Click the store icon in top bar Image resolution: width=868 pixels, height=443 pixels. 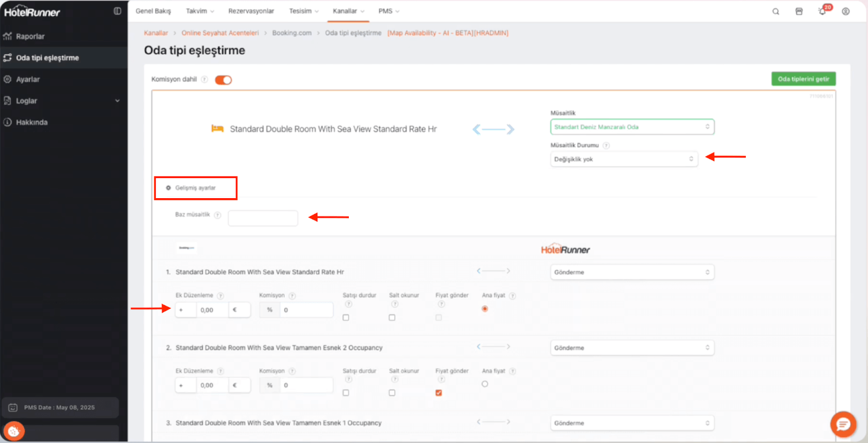point(799,11)
